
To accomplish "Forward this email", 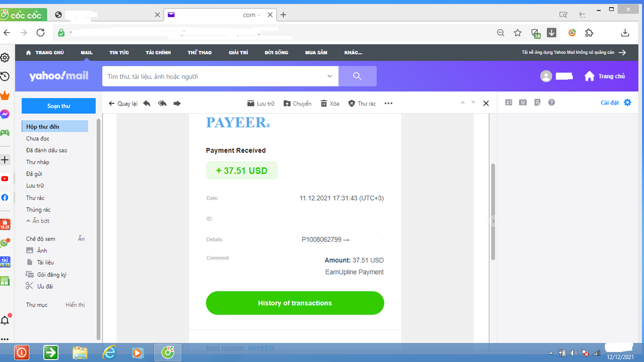I will (x=177, y=103).
